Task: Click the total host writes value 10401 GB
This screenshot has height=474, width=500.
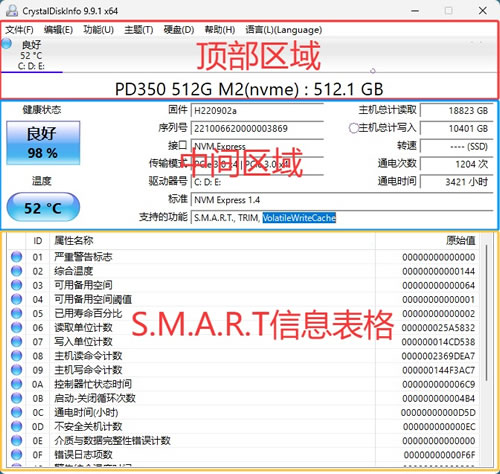Action: point(456,128)
